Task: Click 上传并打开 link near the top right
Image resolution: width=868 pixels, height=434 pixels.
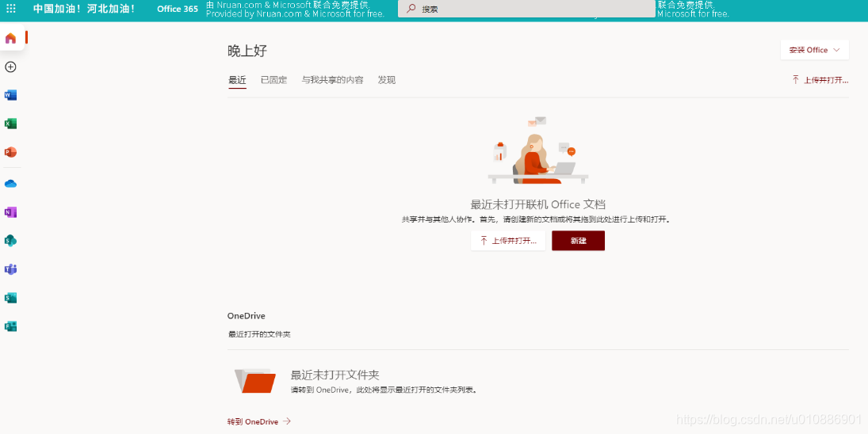Action: coord(820,80)
